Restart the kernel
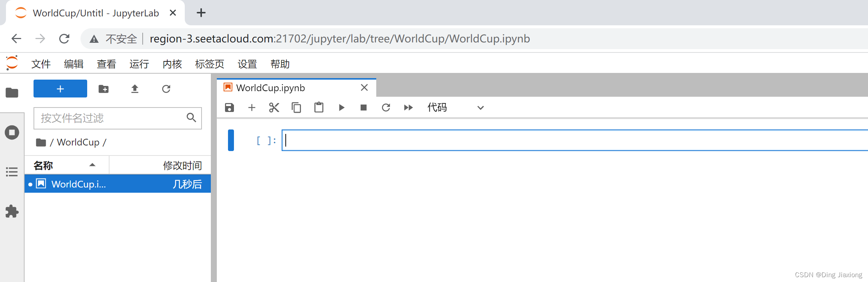Viewport: 868px width, 282px height. [x=386, y=108]
